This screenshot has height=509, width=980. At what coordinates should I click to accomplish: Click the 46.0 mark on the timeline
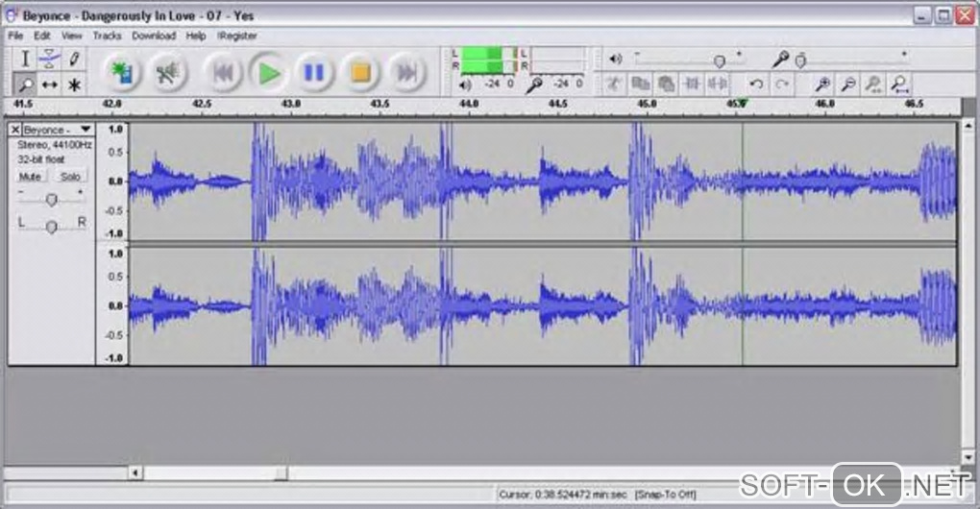[x=825, y=104]
